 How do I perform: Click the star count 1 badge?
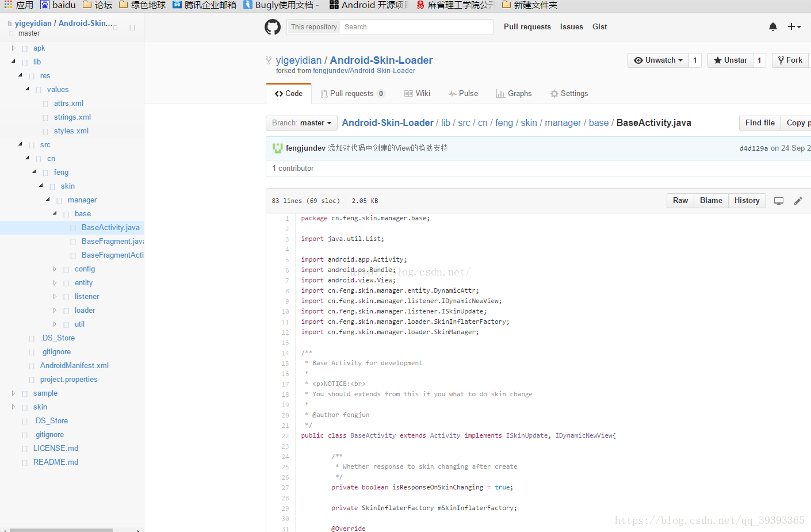pyautogui.click(x=759, y=60)
